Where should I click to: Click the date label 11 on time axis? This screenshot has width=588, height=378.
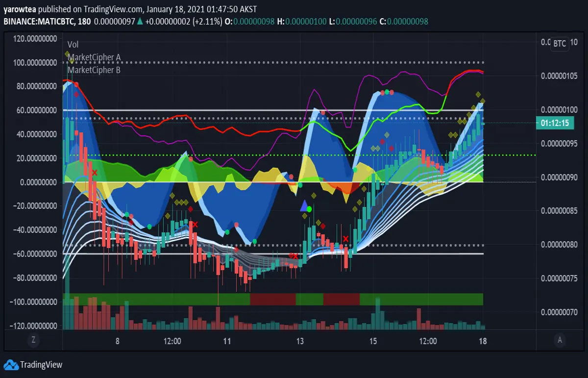click(x=226, y=341)
